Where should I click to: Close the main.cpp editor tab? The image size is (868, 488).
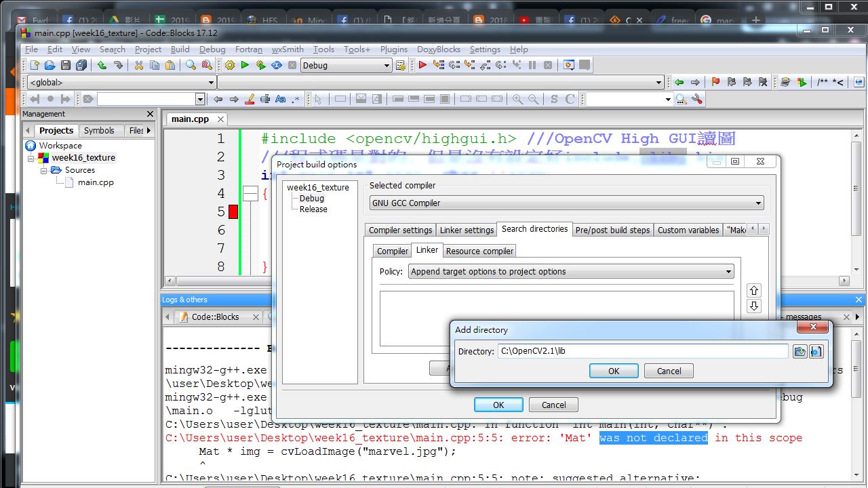click(220, 119)
